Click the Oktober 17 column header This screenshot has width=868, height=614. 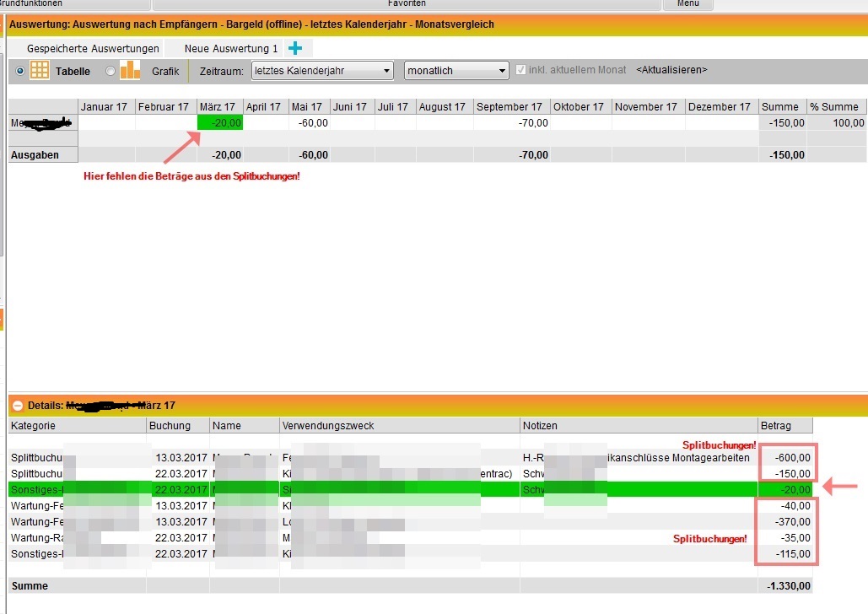(x=580, y=107)
